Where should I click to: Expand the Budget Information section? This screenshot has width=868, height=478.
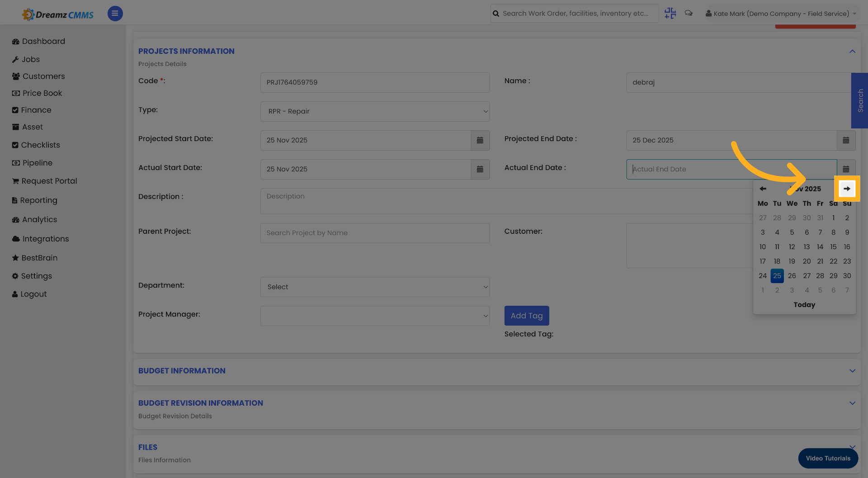[x=852, y=371]
